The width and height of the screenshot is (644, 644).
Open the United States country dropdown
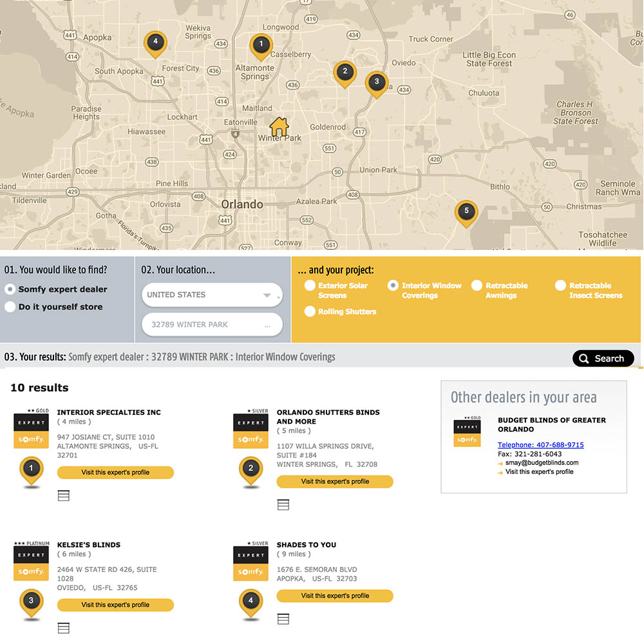(212, 294)
